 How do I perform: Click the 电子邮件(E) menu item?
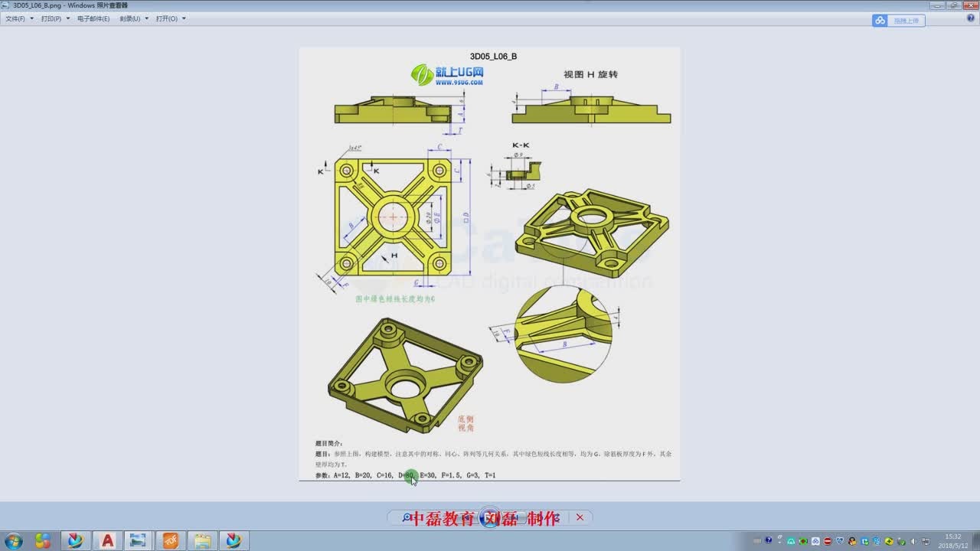(x=93, y=18)
